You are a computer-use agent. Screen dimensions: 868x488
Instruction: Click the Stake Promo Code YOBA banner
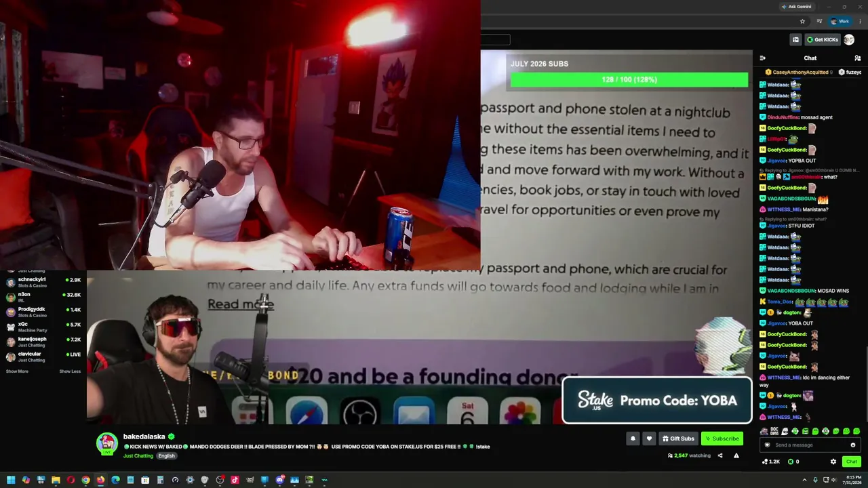pos(656,401)
